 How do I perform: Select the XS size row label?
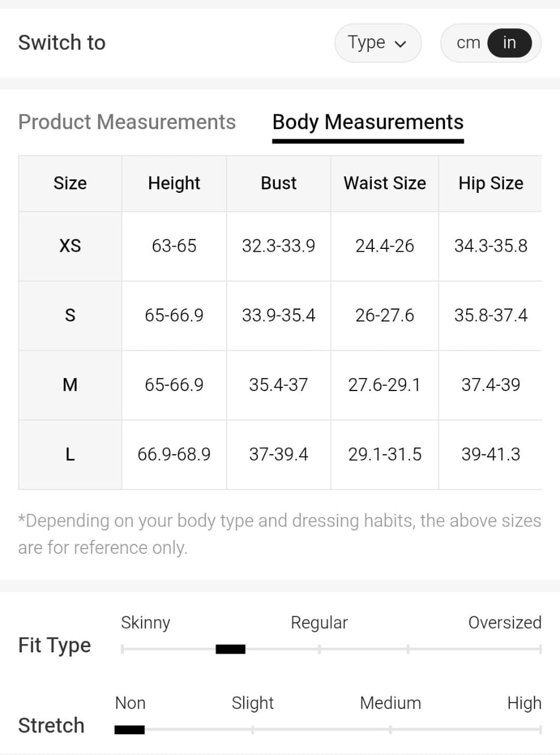70,246
